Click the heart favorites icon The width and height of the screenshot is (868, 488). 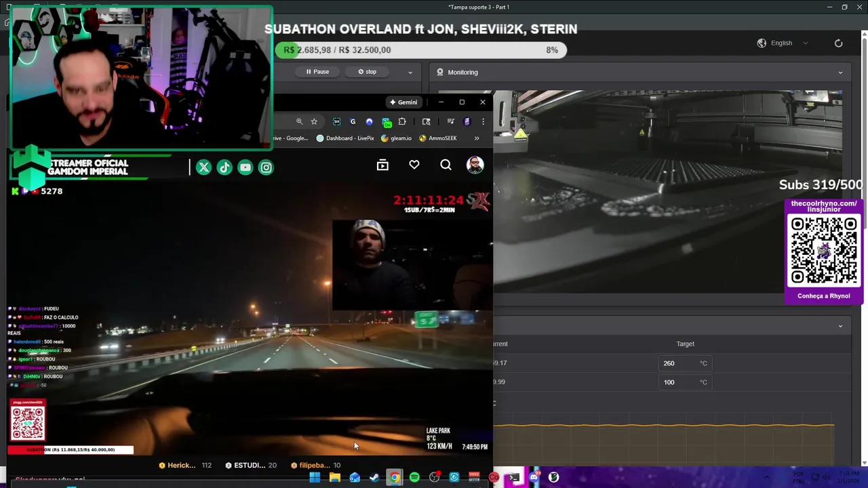pyautogui.click(x=414, y=165)
